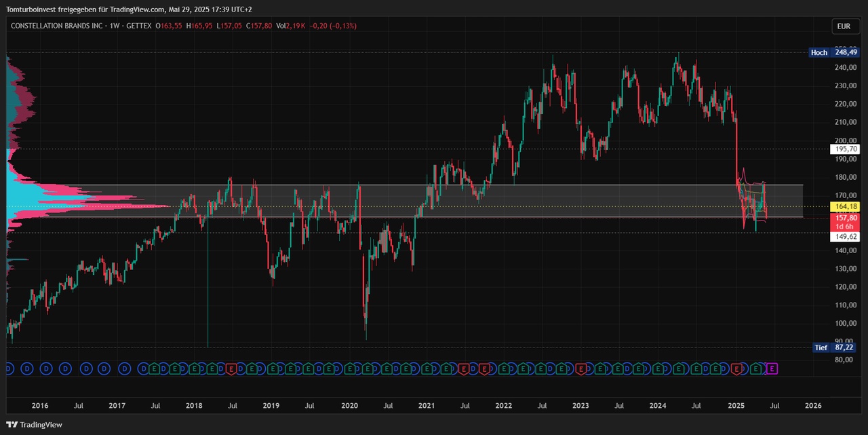Click the dividend D marker nearest the 2016 label
Viewport: 868px width, 435px height.
pyautogui.click(x=45, y=368)
